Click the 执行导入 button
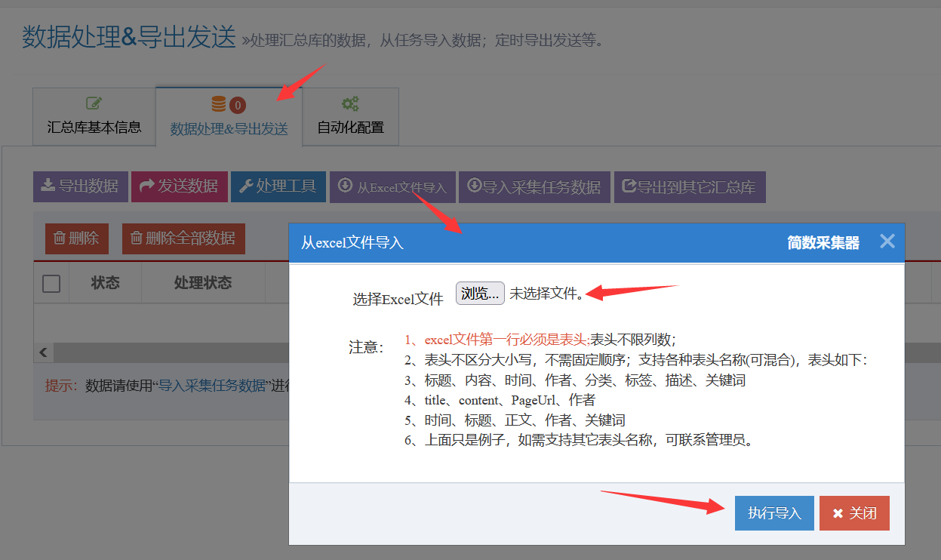941x560 pixels. pyautogui.click(x=774, y=513)
